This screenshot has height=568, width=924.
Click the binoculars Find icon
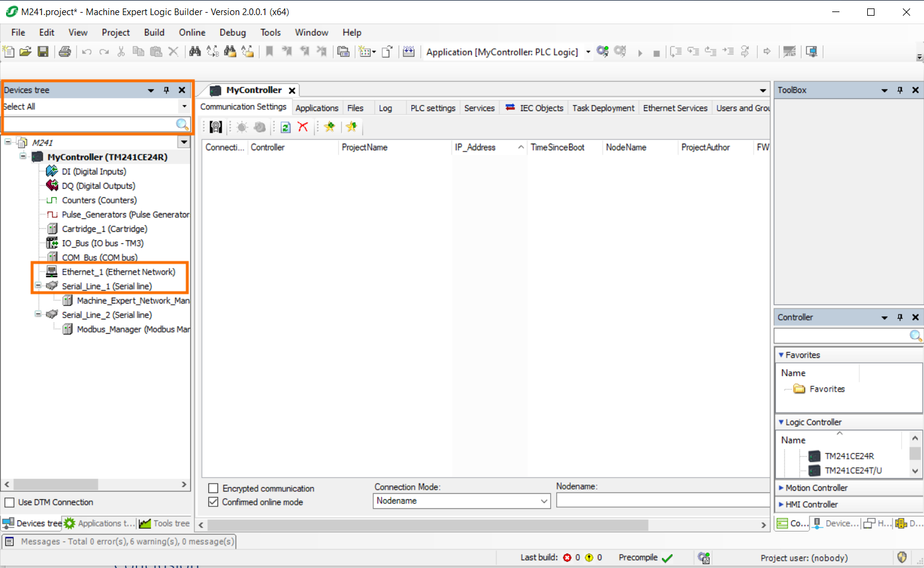click(194, 52)
